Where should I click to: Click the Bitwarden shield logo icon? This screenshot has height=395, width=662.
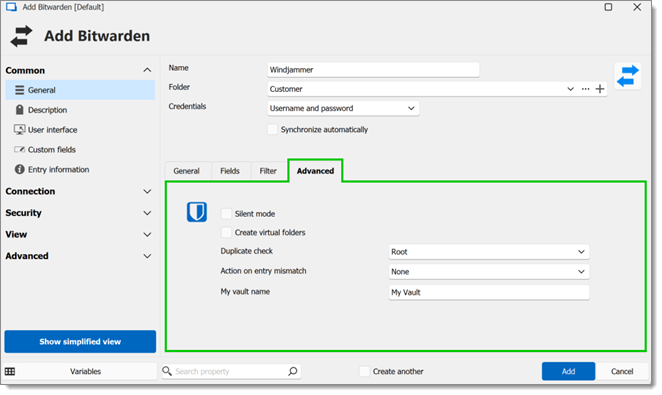[197, 212]
